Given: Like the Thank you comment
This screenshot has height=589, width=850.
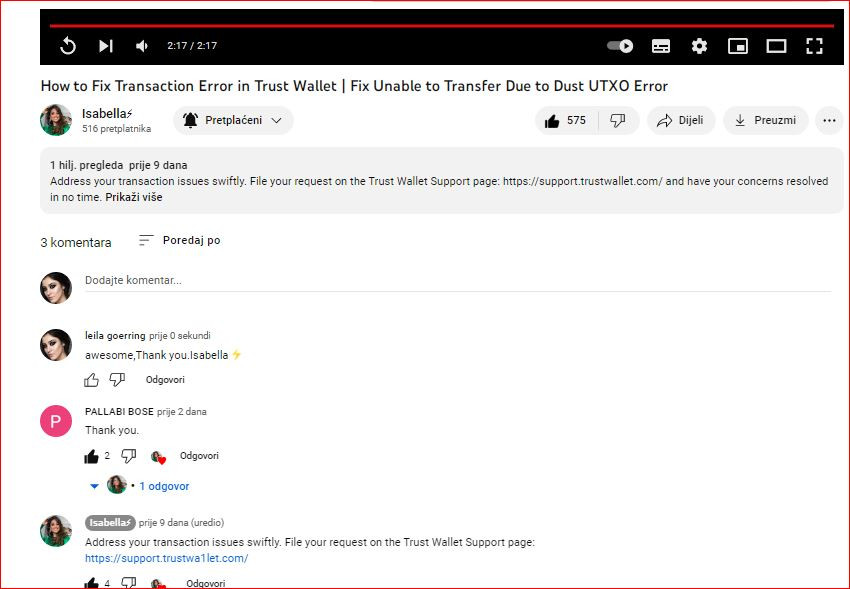Looking at the screenshot, I should pyautogui.click(x=91, y=456).
